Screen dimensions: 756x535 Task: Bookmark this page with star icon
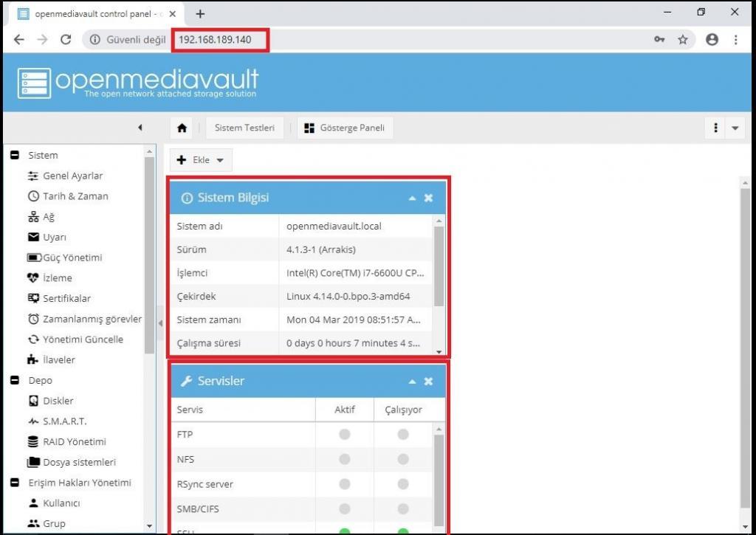(683, 40)
